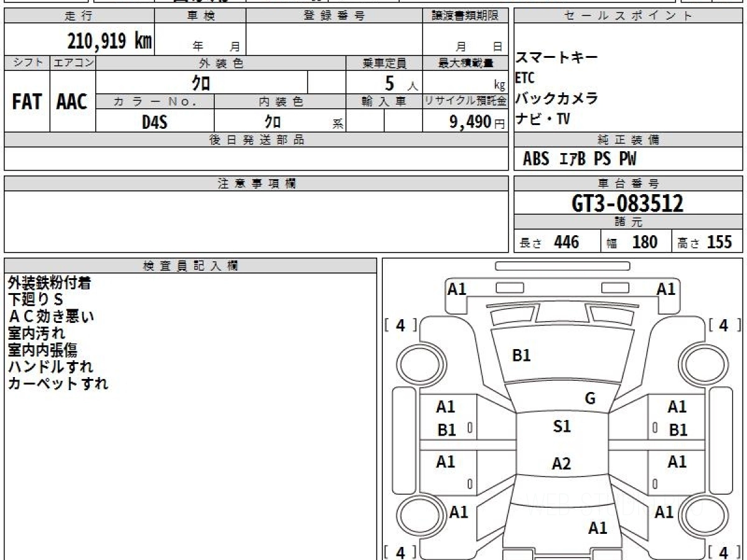Select chassis number GT3-083512
The image size is (747, 560).
(x=627, y=203)
